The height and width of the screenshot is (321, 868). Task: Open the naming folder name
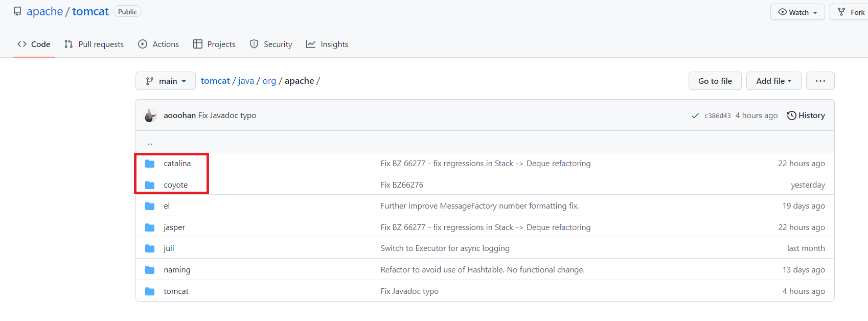(177, 270)
